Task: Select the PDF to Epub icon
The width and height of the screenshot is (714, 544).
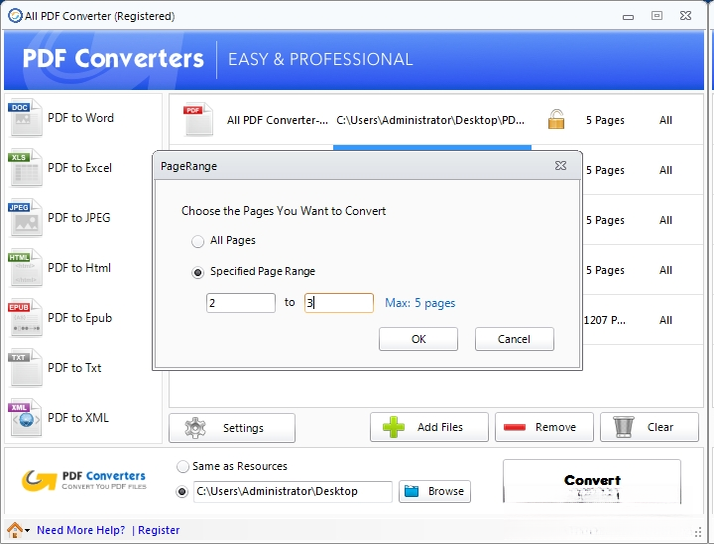Action: pos(25,318)
